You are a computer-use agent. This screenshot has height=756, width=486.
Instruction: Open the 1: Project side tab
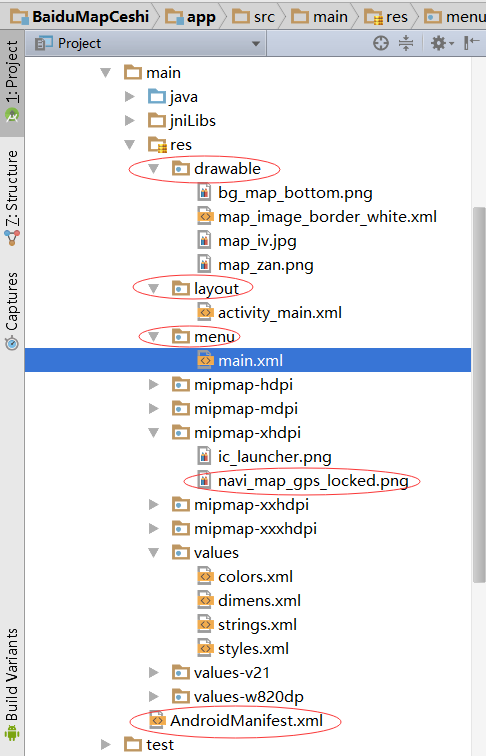point(12,82)
